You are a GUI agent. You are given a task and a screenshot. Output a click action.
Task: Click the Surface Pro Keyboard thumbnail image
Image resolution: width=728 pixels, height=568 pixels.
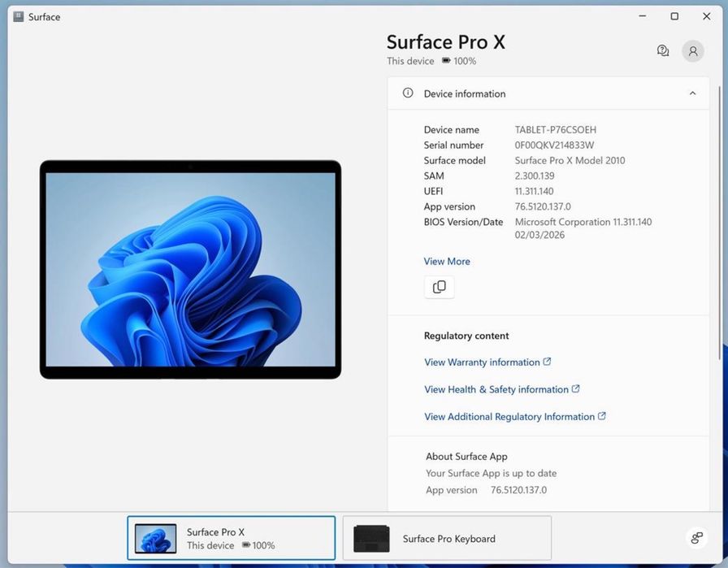coord(371,538)
